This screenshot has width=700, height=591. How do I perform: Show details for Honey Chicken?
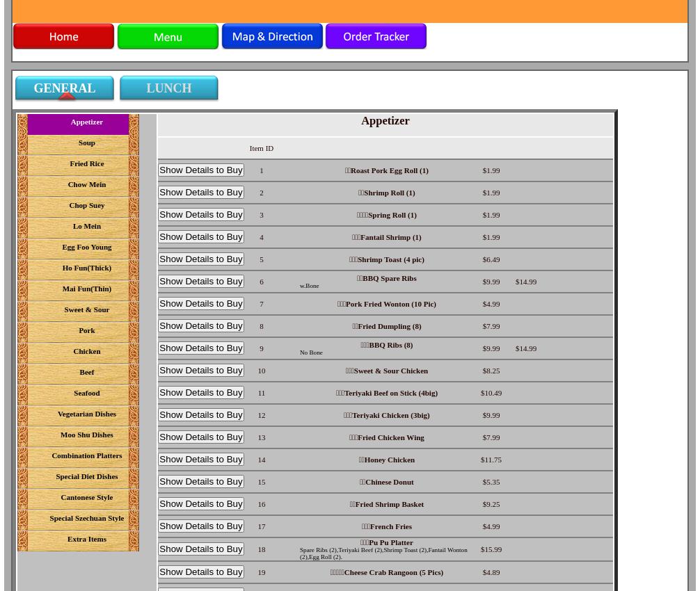tap(201, 460)
